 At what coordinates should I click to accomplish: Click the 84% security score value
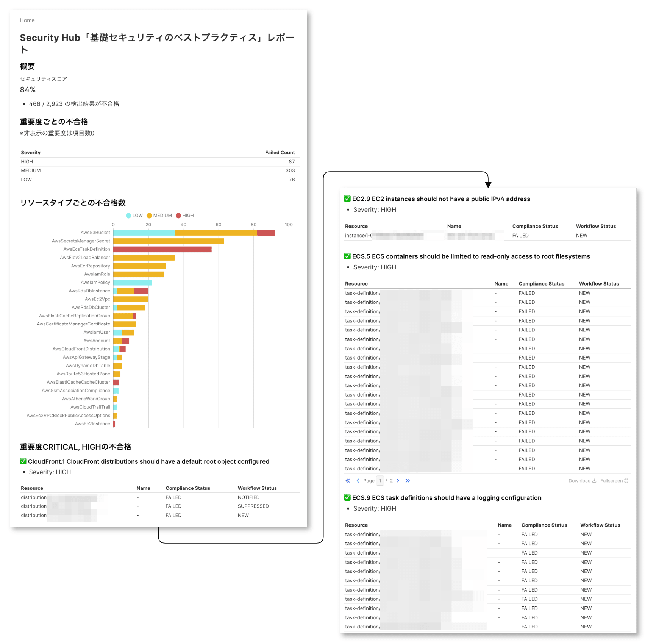(x=28, y=90)
